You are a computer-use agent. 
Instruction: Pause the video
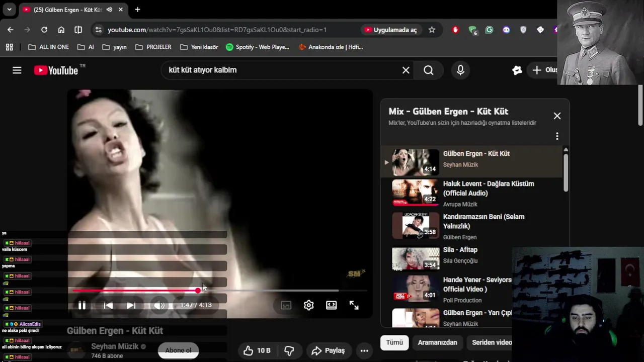tap(82, 305)
